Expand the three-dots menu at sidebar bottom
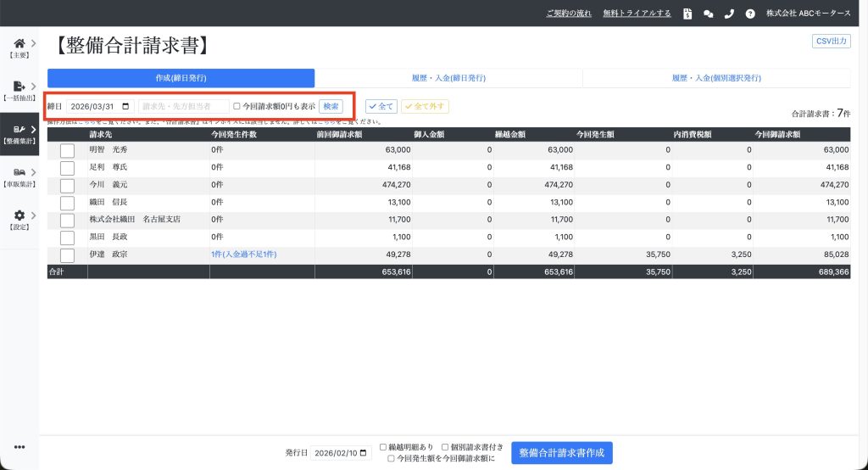Screen dimensions: 868x470 point(19,447)
